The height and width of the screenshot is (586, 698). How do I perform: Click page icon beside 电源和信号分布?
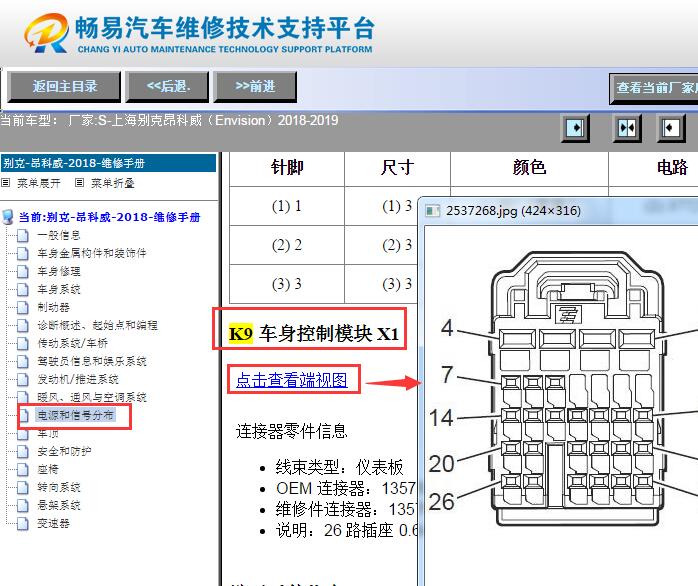(24, 416)
